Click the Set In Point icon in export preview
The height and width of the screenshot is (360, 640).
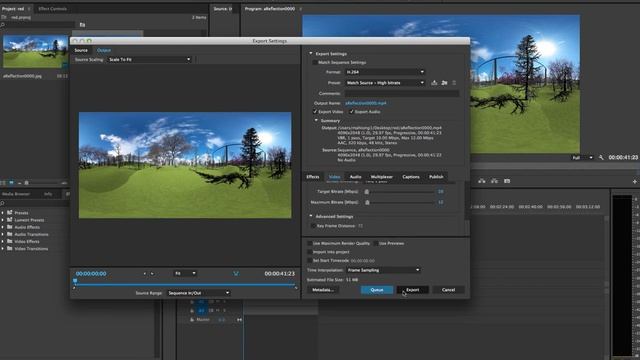(144, 273)
